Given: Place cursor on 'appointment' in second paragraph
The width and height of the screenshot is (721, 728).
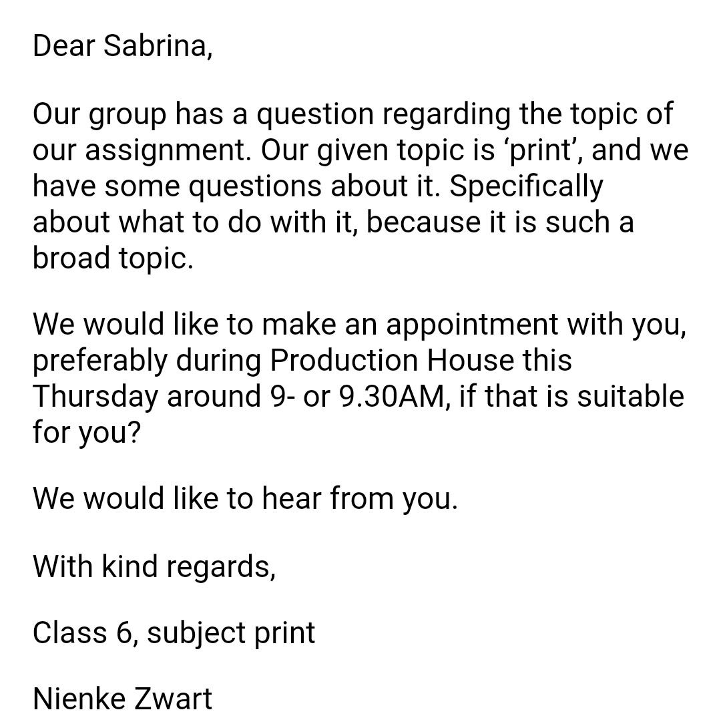Looking at the screenshot, I should (472, 325).
